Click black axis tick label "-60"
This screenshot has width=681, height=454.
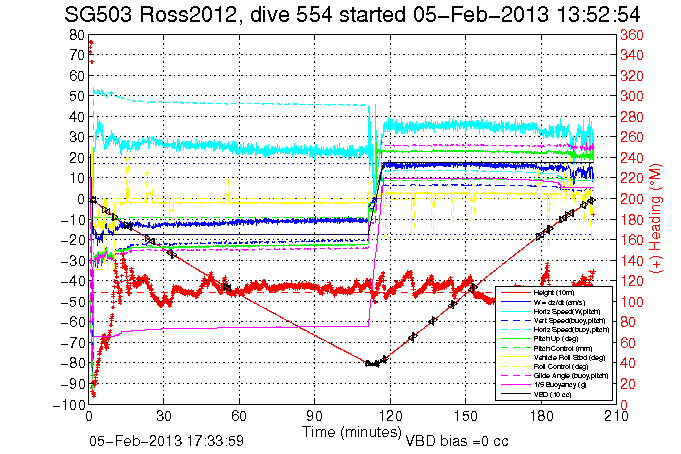coord(72,322)
